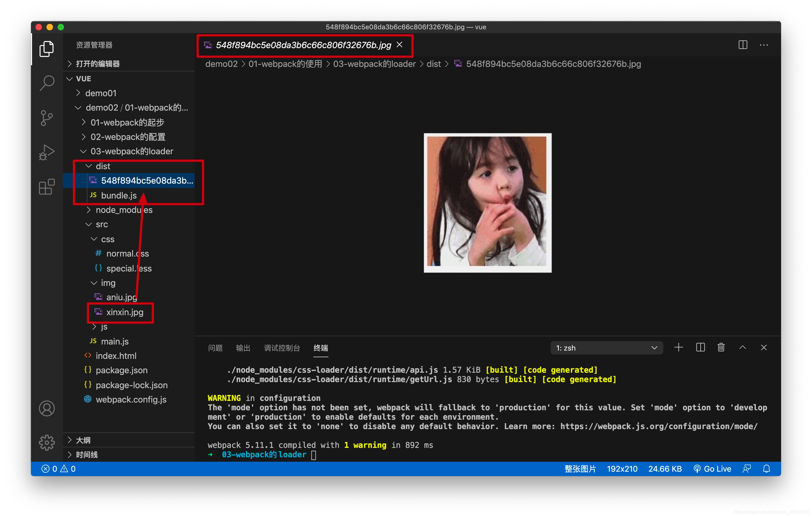Click demo02 in the breadcrumb path
Viewport: 812px width, 517px height.
point(222,64)
